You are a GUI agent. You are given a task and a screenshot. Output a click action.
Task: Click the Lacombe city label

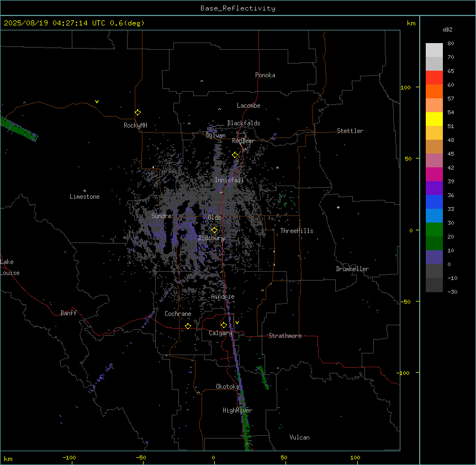coord(248,105)
